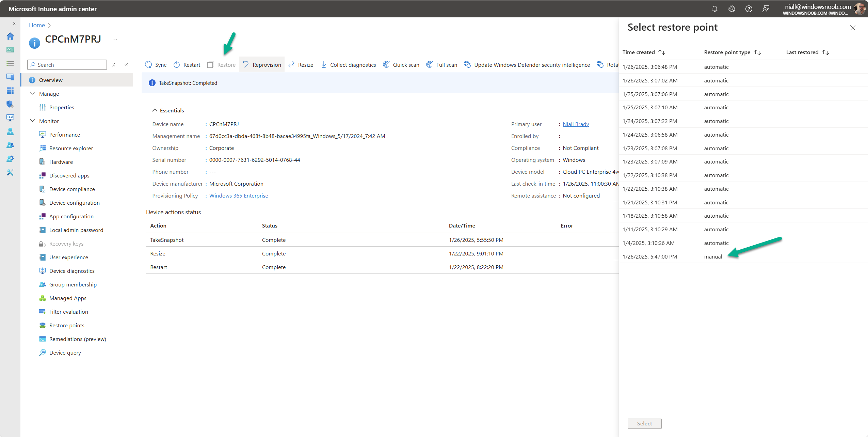Click the TakeSnapshot action row

(x=383, y=240)
